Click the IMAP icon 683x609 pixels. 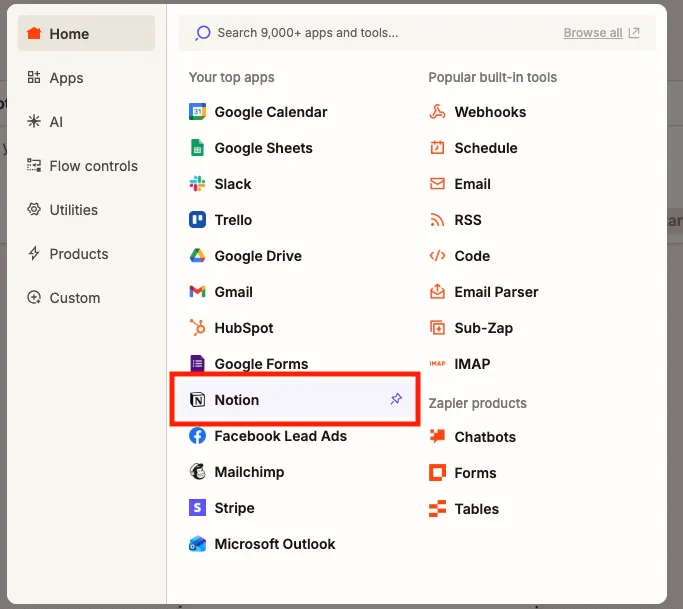tap(437, 363)
